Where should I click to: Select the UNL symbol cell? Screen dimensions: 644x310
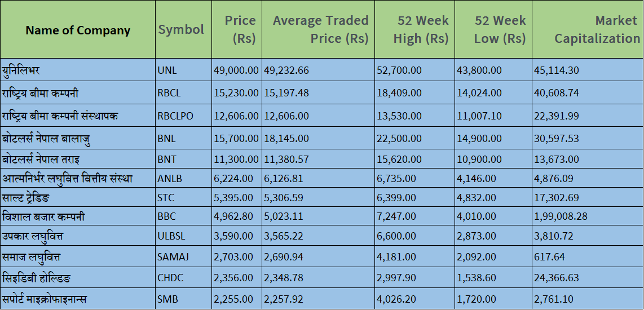(x=167, y=70)
